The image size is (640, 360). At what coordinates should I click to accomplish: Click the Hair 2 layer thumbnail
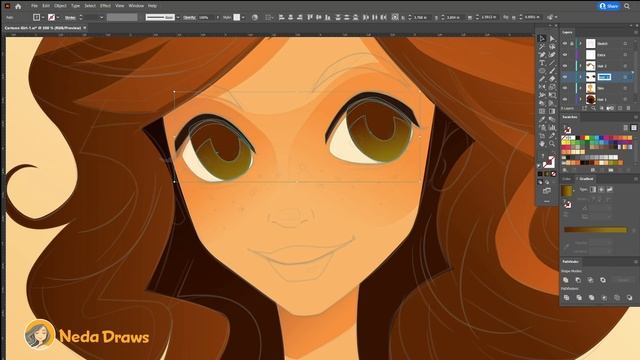pos(591,66)
